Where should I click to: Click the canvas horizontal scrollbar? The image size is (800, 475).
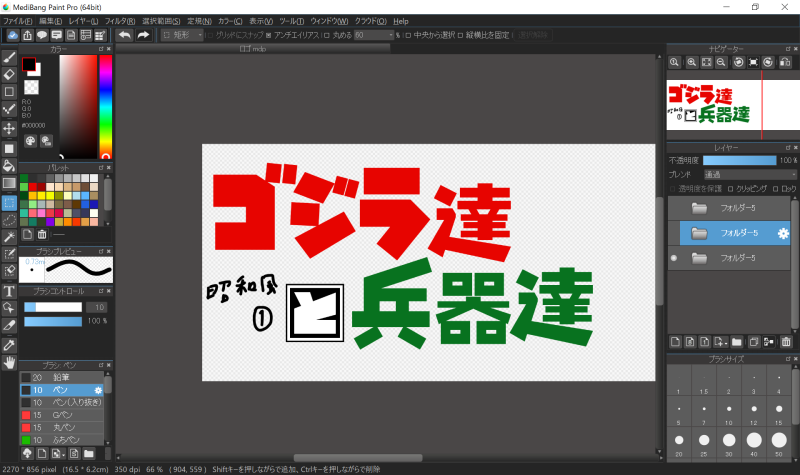[358, 458]
